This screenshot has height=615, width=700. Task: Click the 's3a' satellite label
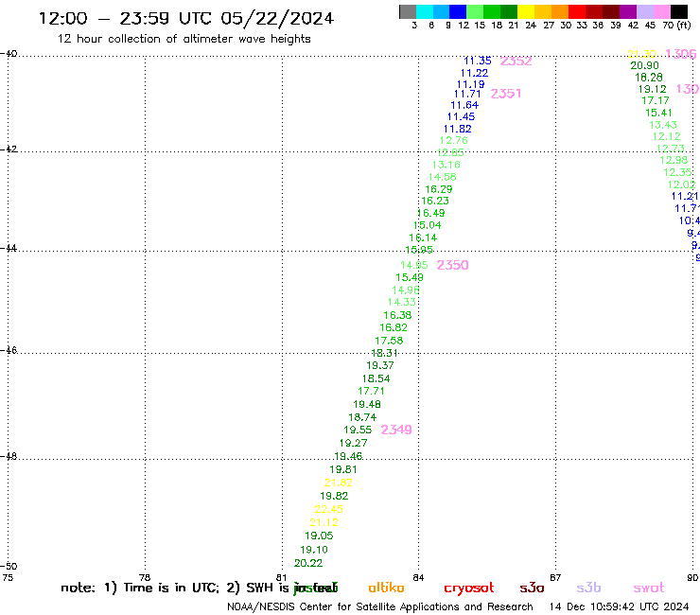coord(532,588)
